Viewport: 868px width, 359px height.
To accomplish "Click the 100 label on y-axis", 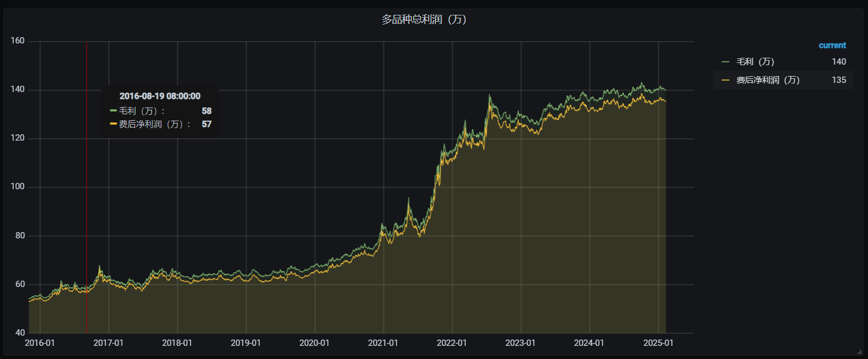I will coord(17,187).
